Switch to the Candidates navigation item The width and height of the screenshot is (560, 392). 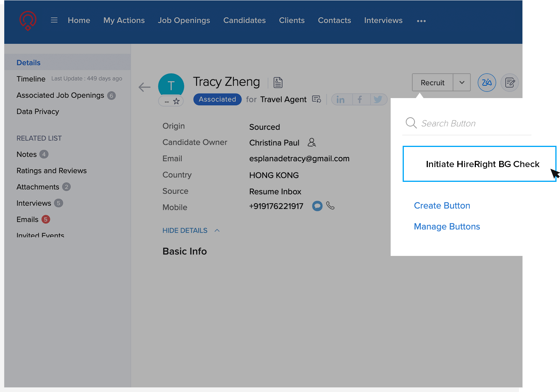(244, 20)
